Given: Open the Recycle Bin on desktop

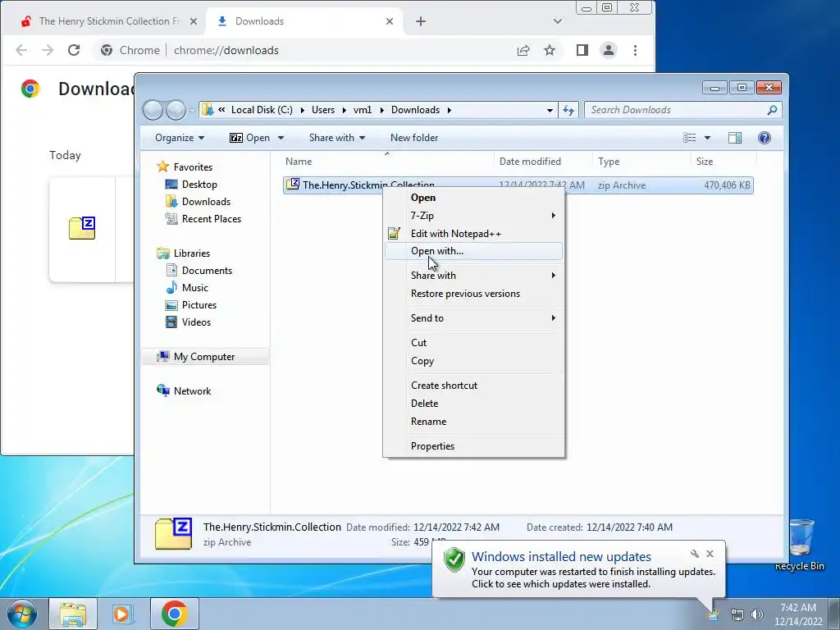Looking at the screenshot, I should (800, 545).
